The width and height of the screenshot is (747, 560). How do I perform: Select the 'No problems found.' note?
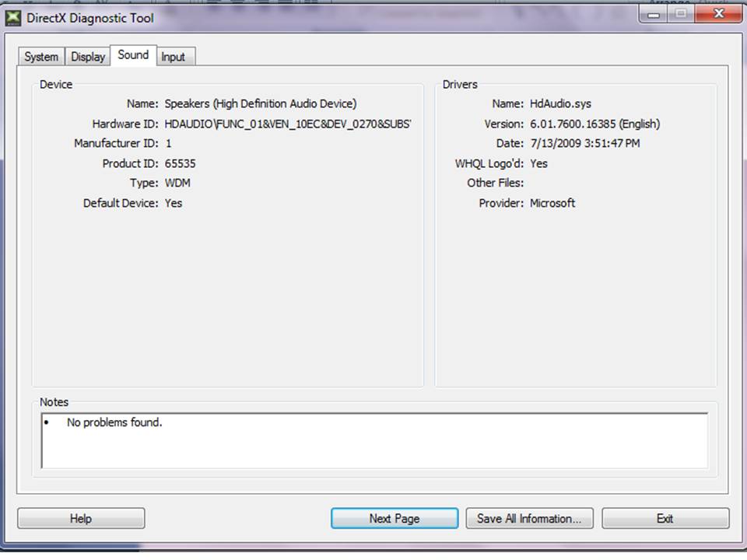coord(114,422)
